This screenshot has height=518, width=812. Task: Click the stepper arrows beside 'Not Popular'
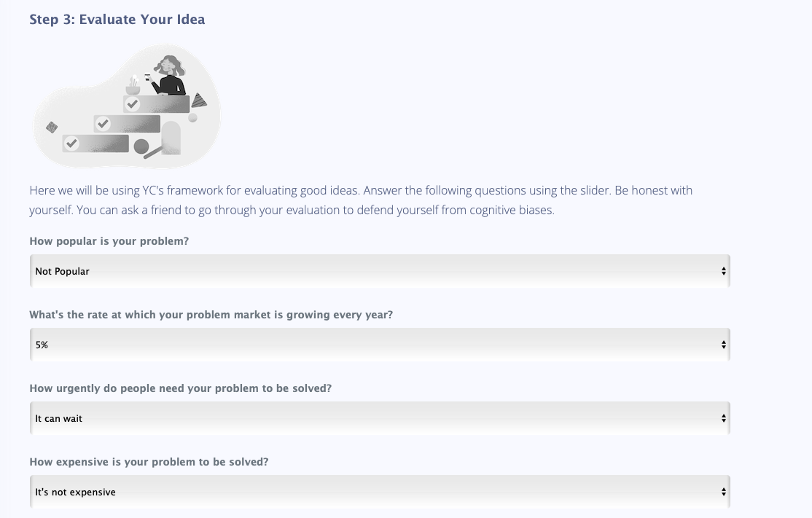coord(722,270)
